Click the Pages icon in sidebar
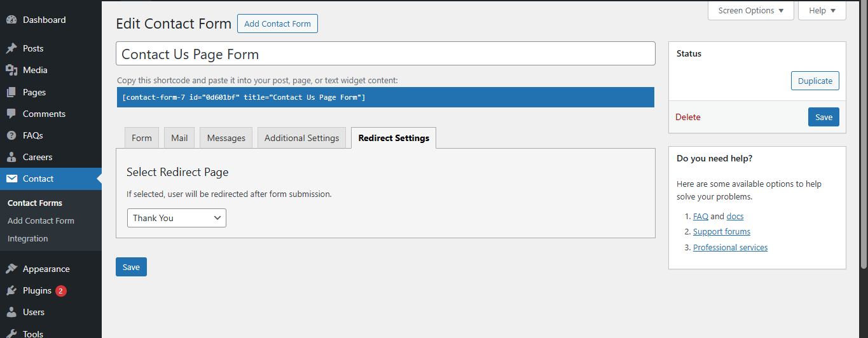This screenshot has width=868, height=338. pyautogui.click(x=11, y=92)
